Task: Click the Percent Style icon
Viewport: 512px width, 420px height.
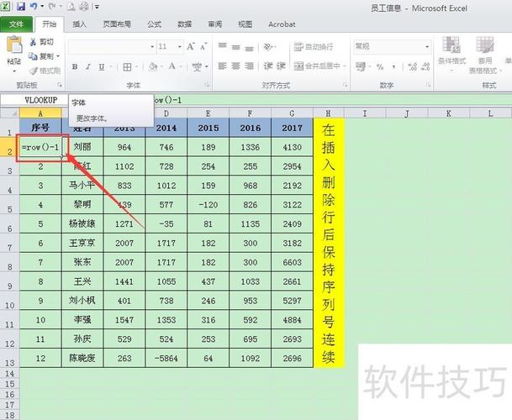Action: (x=380, y=67)
